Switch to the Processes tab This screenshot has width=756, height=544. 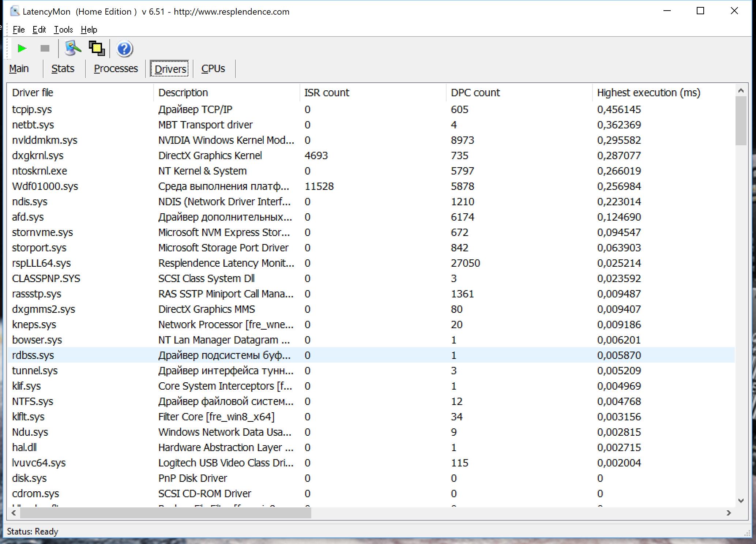116,69
